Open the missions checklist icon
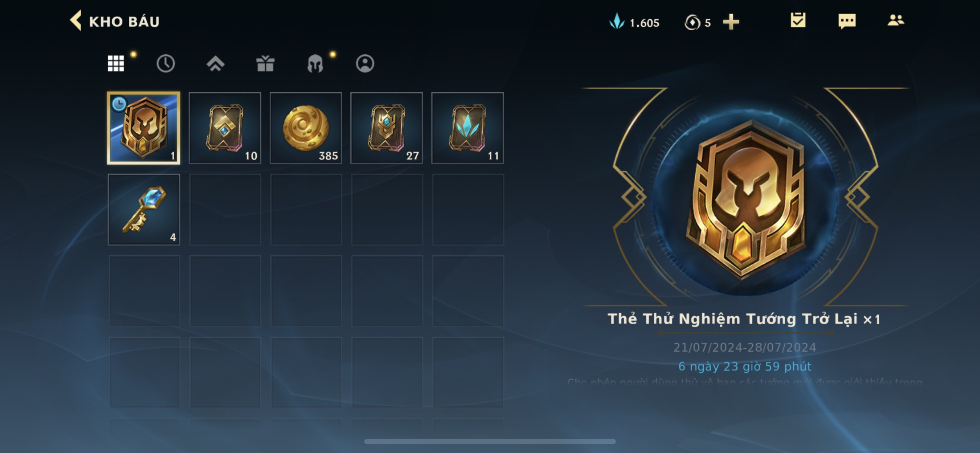 point(798,20)
